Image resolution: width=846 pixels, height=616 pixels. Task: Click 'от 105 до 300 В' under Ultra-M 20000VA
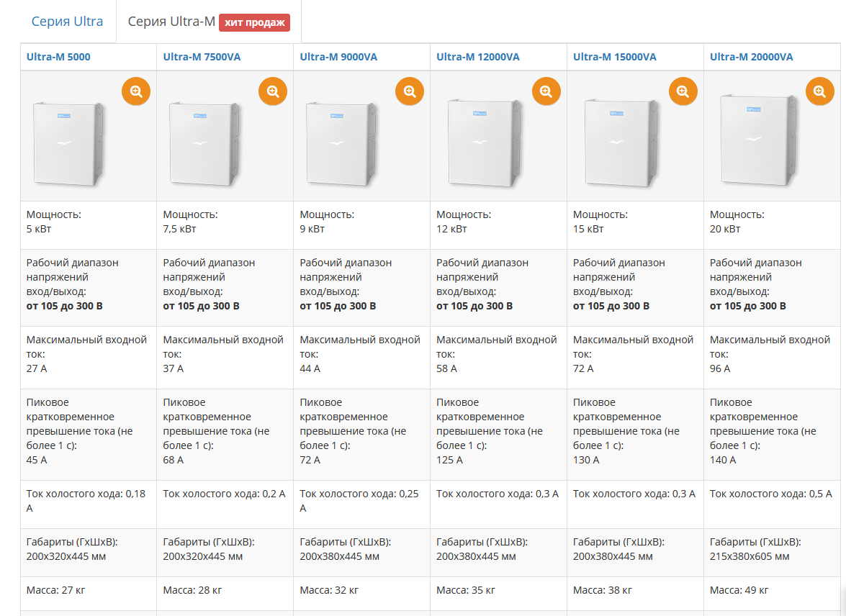click(x=748, y=306)
